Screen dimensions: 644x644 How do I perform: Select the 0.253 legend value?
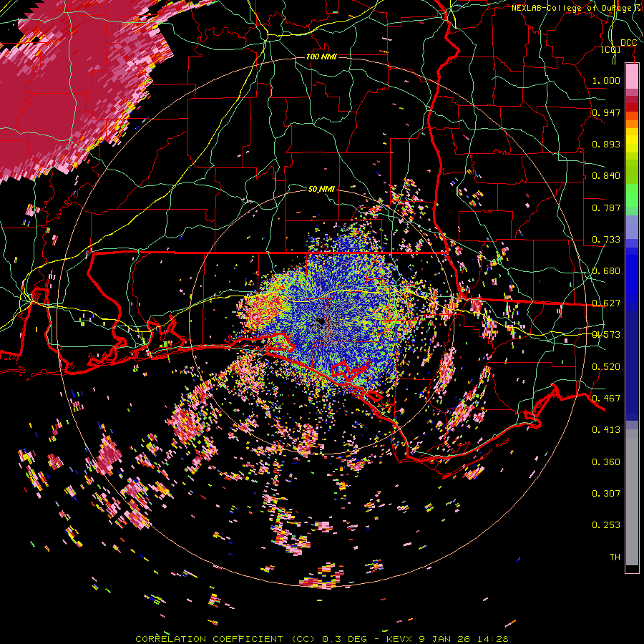(x=606, y=525)
